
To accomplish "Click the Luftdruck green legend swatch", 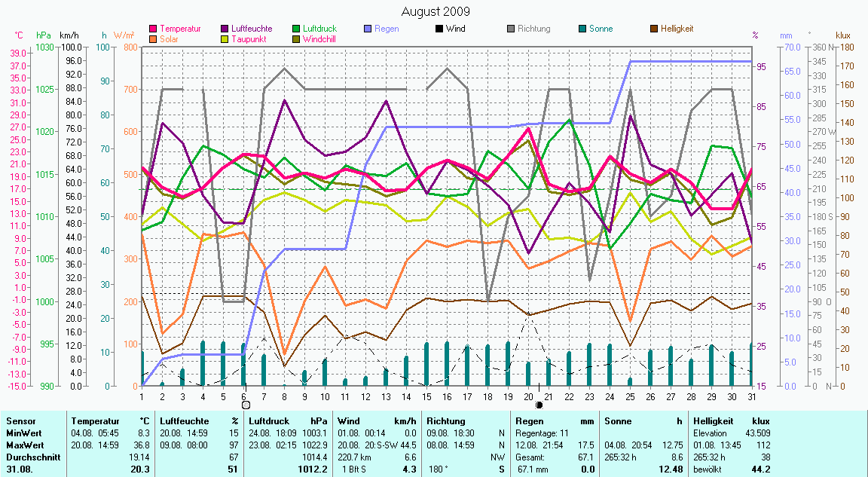I will pyautogui.click(x=297, y=29).
